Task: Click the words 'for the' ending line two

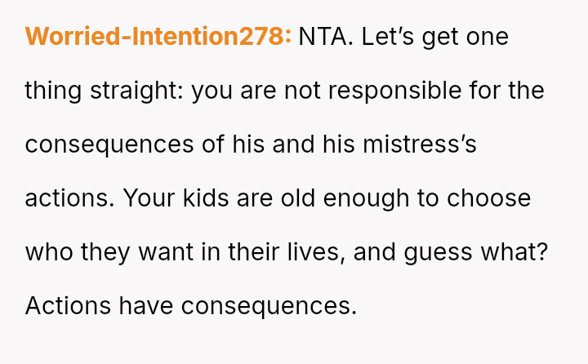Action: pos(514,91)
